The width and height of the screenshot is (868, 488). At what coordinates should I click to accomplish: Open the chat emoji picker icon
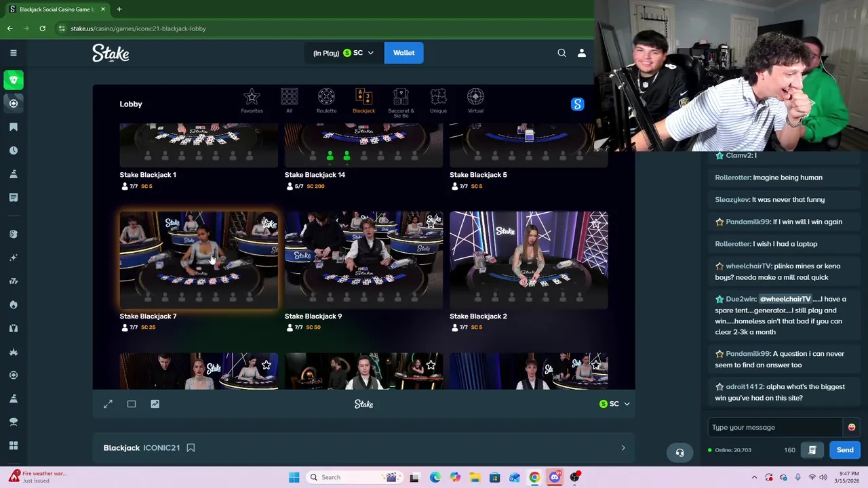[851, 427]
